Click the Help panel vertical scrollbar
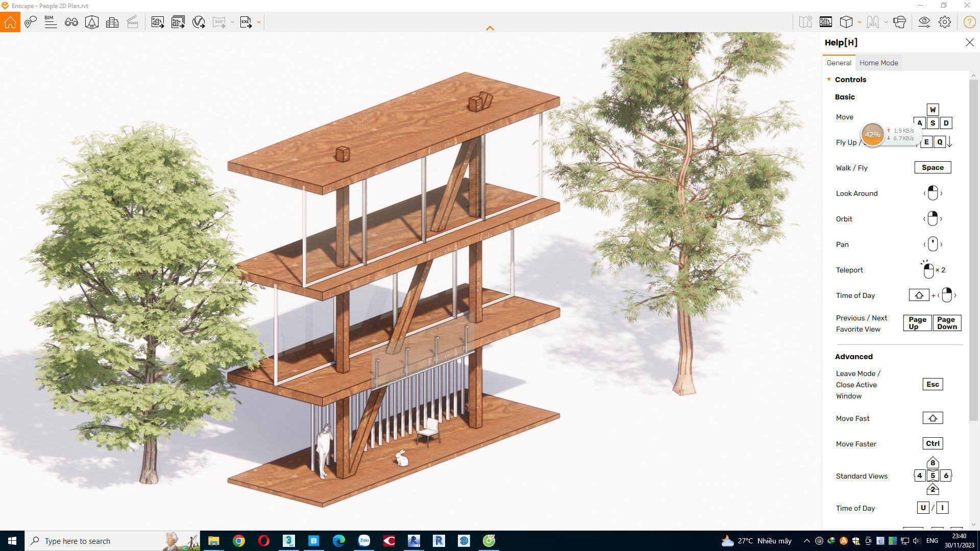Viewport: 980px width, 551px height. point(973,250)
